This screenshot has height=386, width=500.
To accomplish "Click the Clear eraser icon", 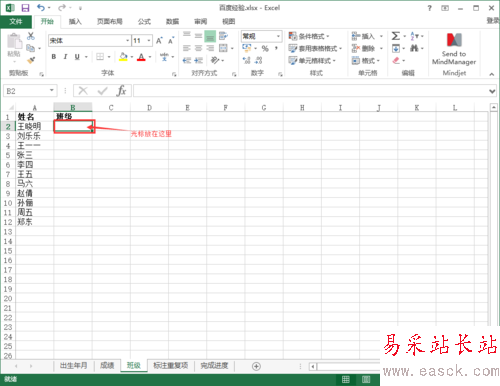I will pos(396,60).
